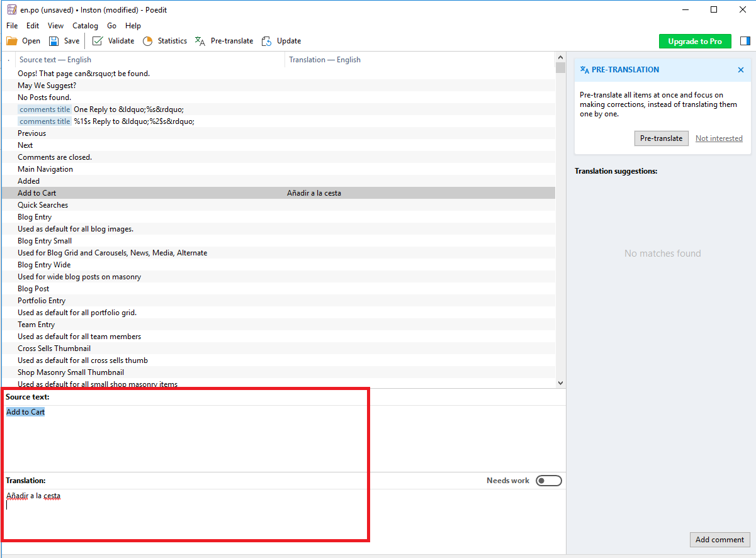
Task: Sort by Source text — English column header
Action: pyautogui.click(x=150, y=60)
